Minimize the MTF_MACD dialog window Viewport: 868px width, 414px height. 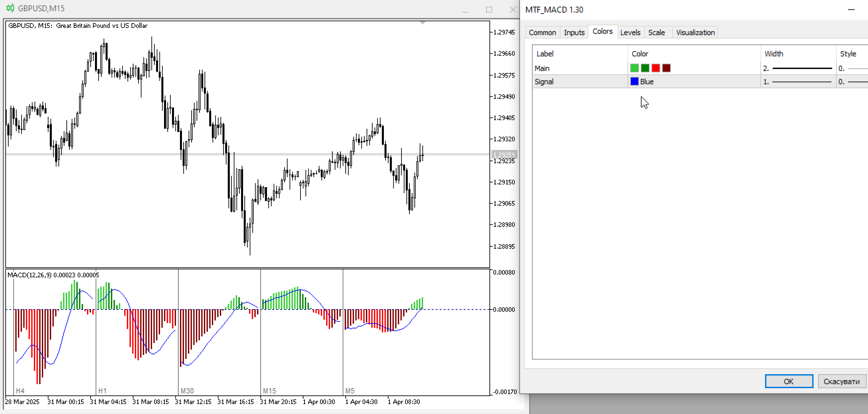851,9
